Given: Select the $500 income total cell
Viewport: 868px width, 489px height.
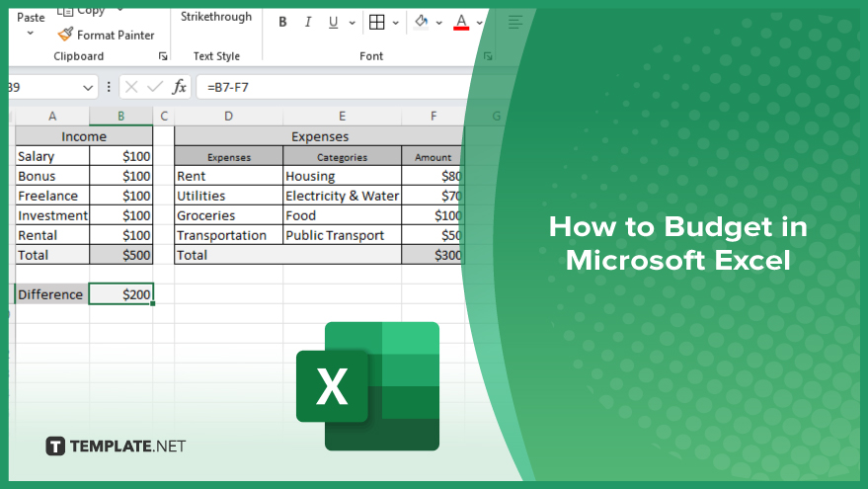Looking at the screenshot, I should (x=120, y=255).
